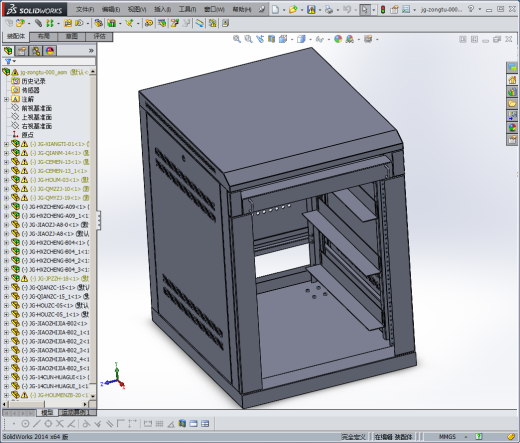Viewport: 520px width, 443px height.
Task: Click the feature tree vertical scrollbar down arrow
Action: [x=93, y=396]
